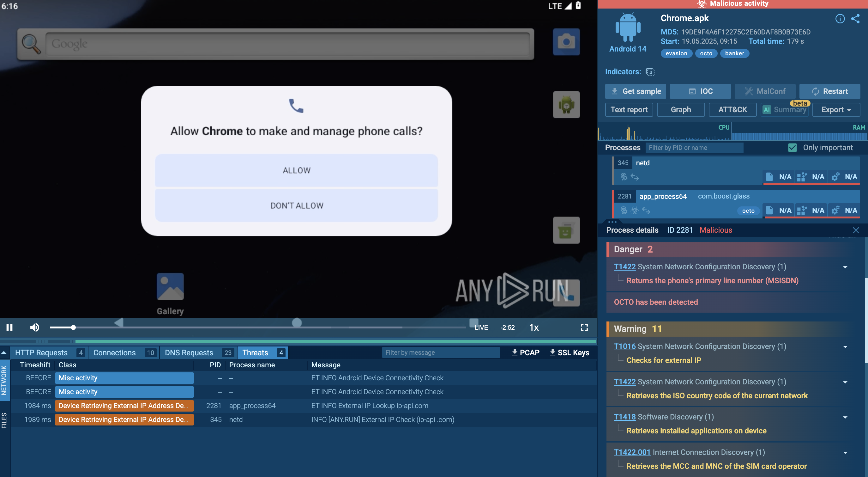868x477 pixels.
Task: Click the Indicators list icon
Action: [x=650, y=72]
